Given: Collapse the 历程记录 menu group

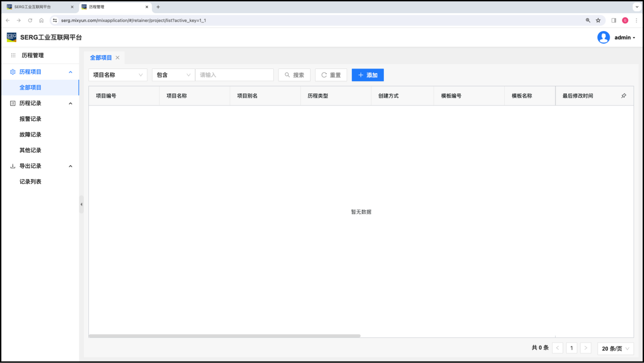Looking at the screenshot, I should pyautogui.click(x=70, y=104).
